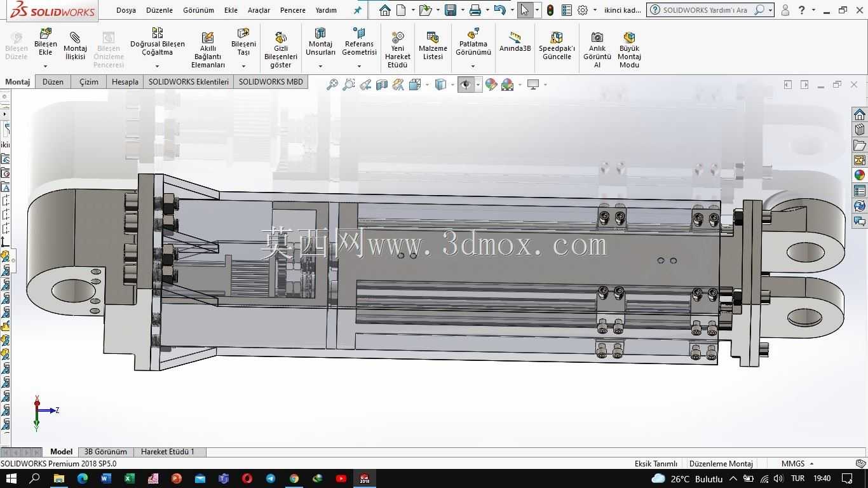Click the Patlatma Görünümü (Exploded View) icon

click(473, 33)
